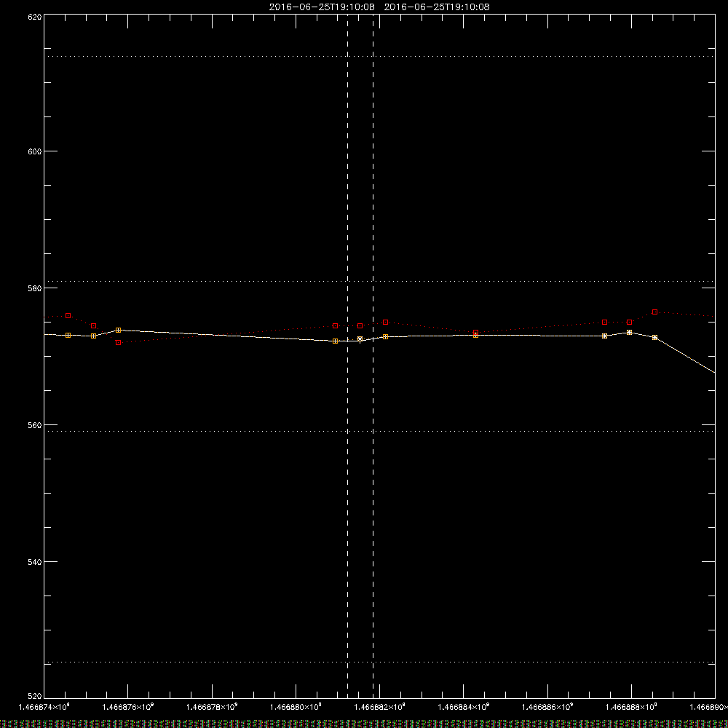
Task: Pick the rightmost orange square data marker
Action: click(654, 338)
